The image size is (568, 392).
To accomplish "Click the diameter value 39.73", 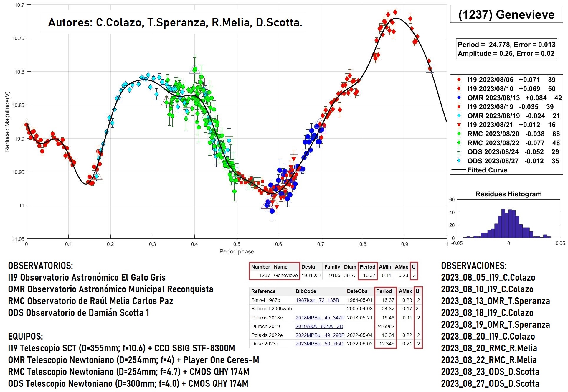I will 350,275.
